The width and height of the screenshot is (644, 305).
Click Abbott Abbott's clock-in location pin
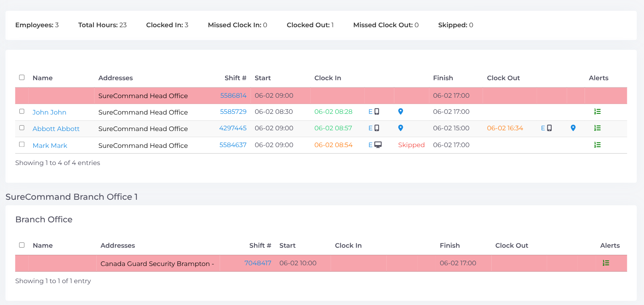[x=401, y=128]
